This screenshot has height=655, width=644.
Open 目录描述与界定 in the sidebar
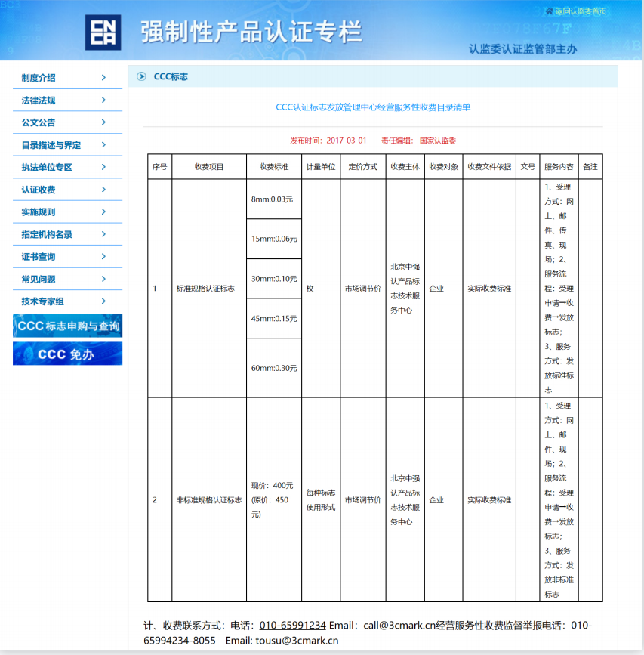click(x=48, y=144)
